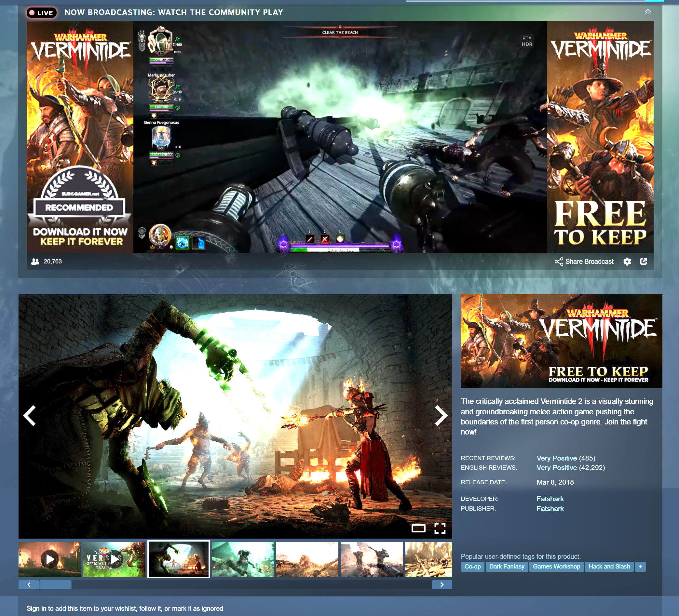Show the previous screenshot with left arrow

30,416
